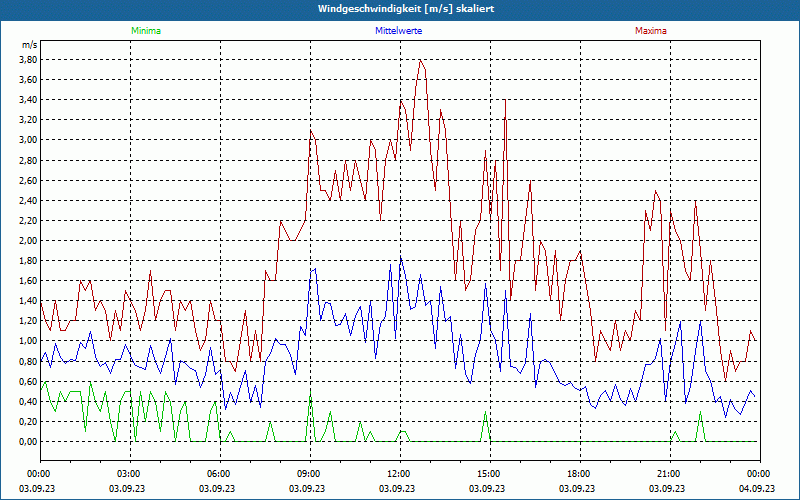
Task: Click the 2,60 y-axis value
Action: coord(28,180)
